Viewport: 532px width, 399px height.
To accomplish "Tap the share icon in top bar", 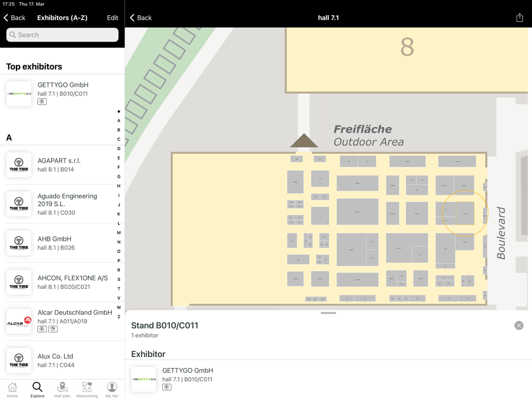I will (519, 18).
